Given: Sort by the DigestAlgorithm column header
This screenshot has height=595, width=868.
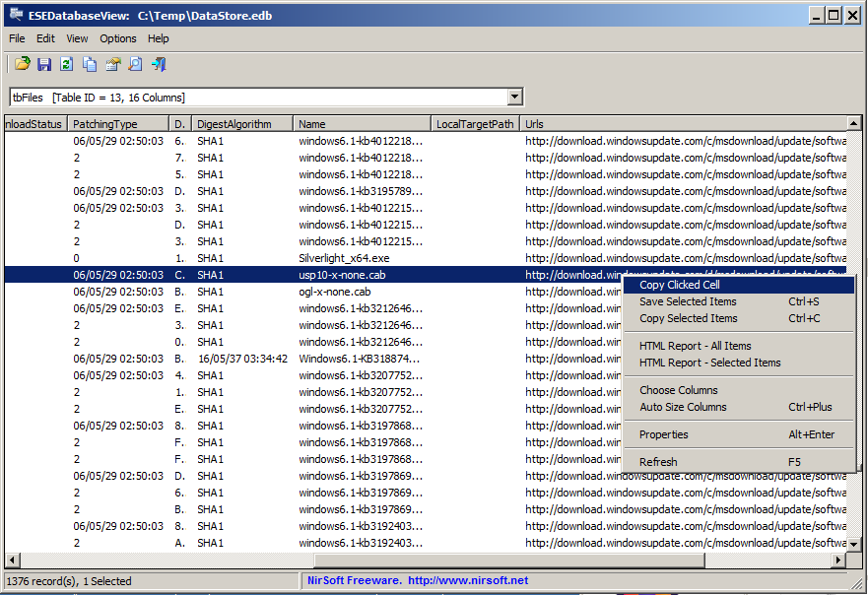Looking at the screenshot, I should (242, 124).
